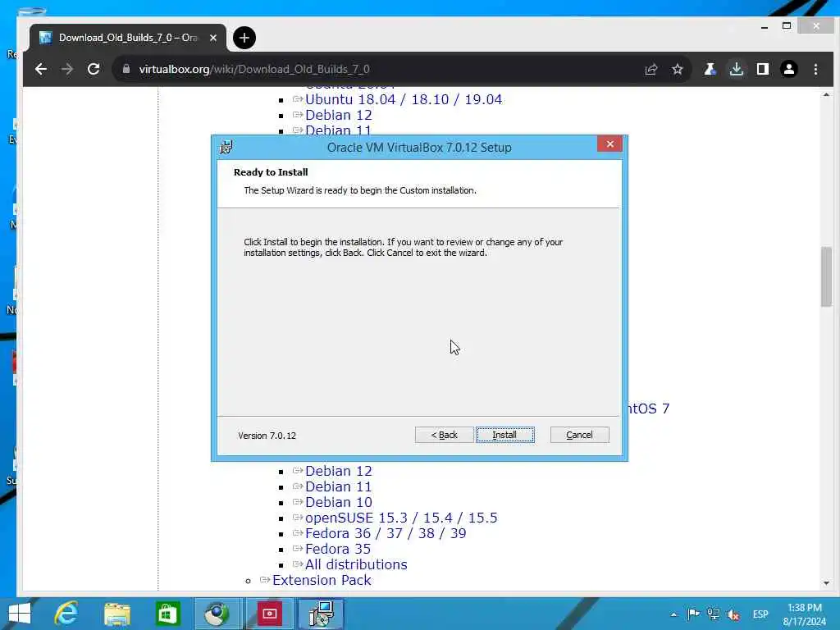Click the VirtualBox installer title icon
Image resolution: width=840 pixels, height=630 pixels.
pos(226,147)
